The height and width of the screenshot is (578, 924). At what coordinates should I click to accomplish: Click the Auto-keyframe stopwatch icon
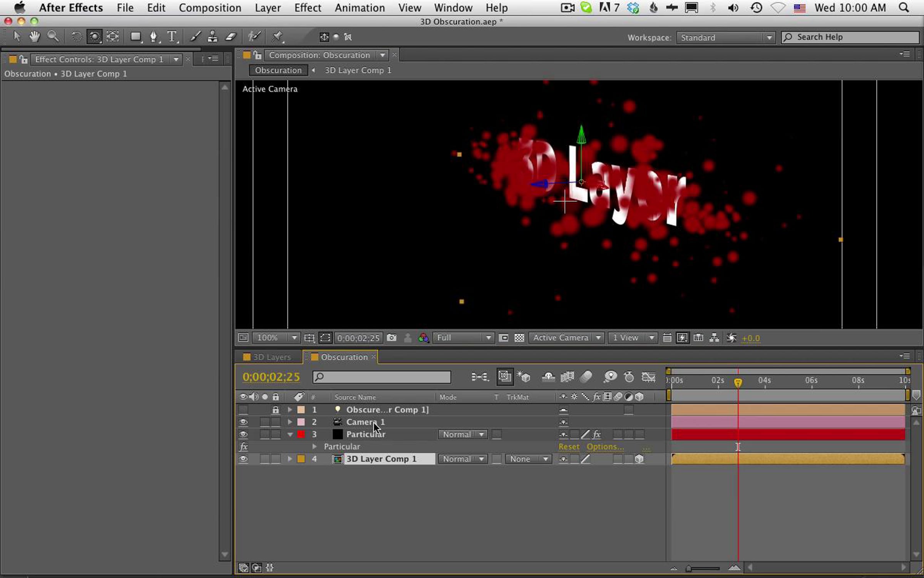pyautogui.click(x=629, y=376)
